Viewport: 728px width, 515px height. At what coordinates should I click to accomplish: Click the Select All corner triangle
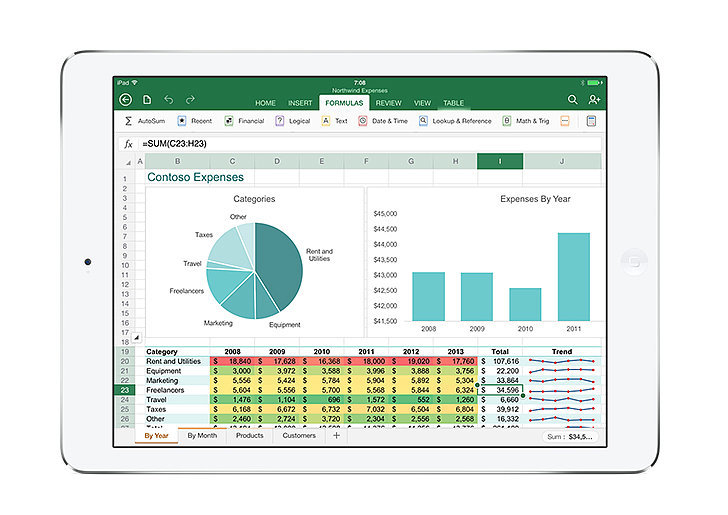coord(128,162)
